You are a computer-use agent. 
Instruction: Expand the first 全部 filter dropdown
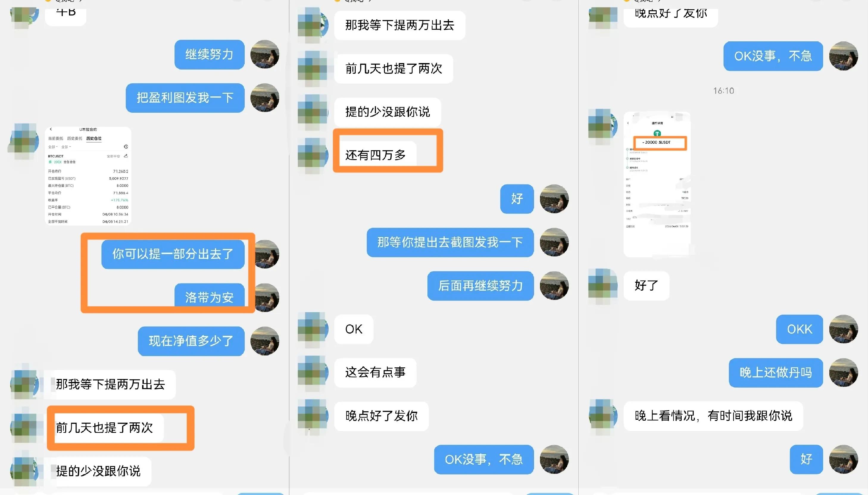coord(53,147)
